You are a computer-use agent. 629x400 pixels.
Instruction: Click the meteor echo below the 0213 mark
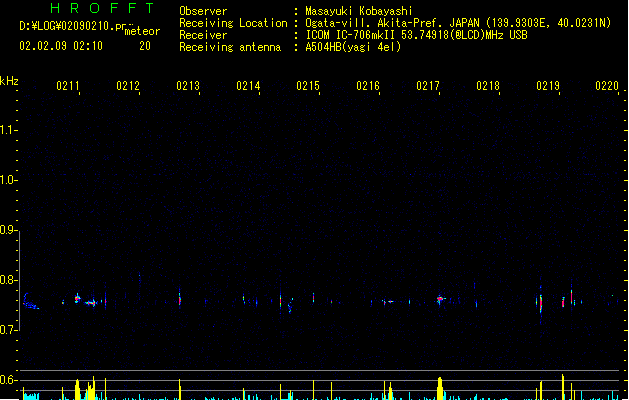click(180, 298)
